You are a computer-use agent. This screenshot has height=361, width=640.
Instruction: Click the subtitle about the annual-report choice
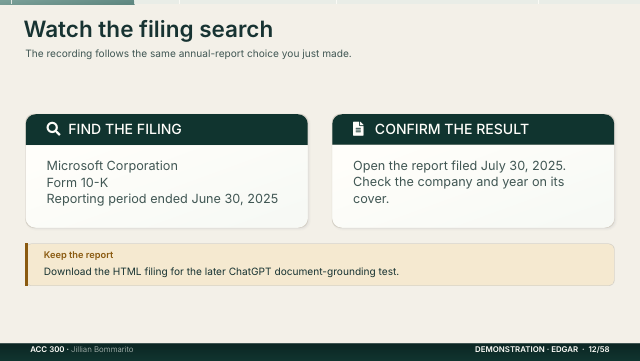tap(188, 53)
